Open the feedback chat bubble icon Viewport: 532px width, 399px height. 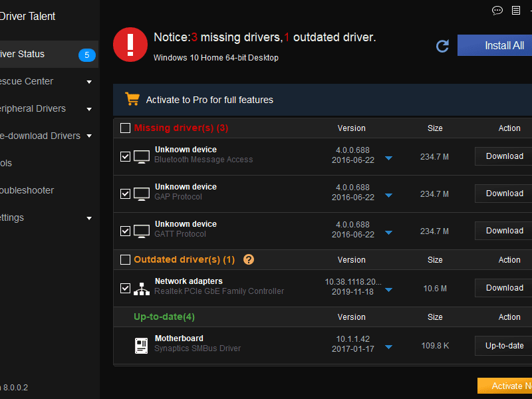point(497,10)
